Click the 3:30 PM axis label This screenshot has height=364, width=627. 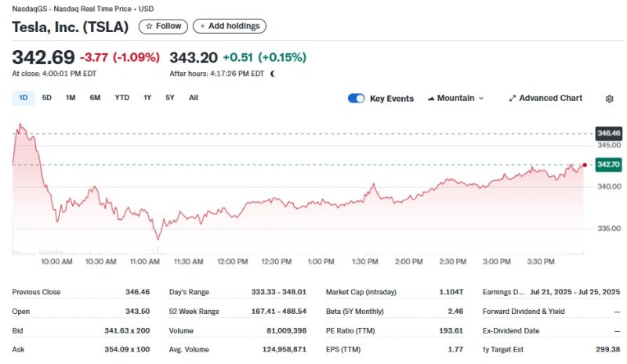pyautogui.click(x=541, y=261)
